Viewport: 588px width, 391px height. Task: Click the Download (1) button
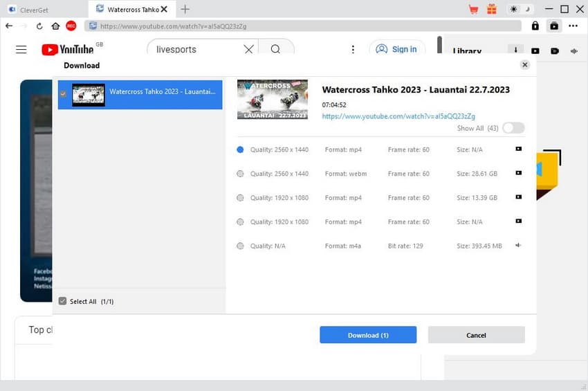(368, 335)
